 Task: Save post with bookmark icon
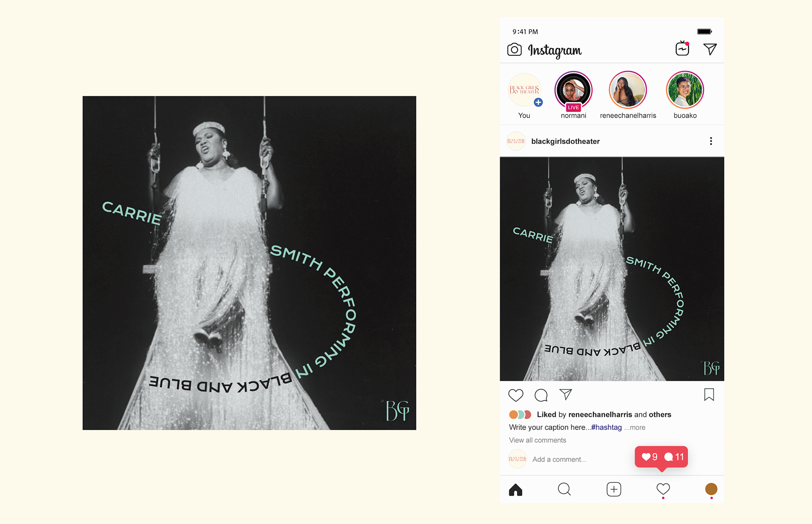(709, 394)
